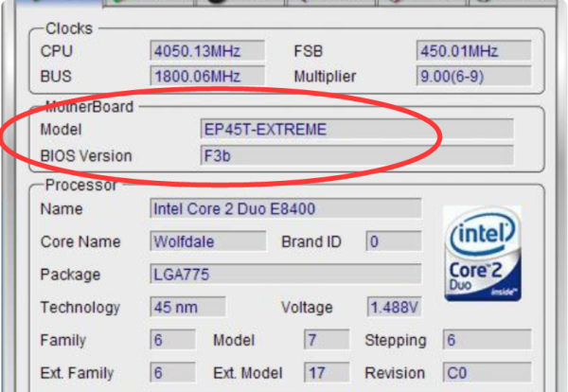Image resolution: width=568 pixels, height=392 pixels.
Task: Click the Family field showing 6
Action: 172,340
